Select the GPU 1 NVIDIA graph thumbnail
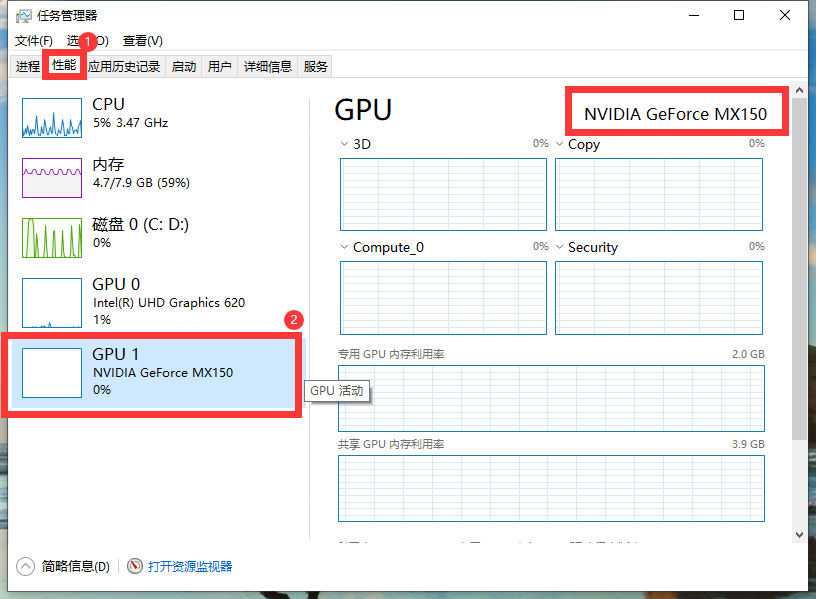 (x=52, y=373)
